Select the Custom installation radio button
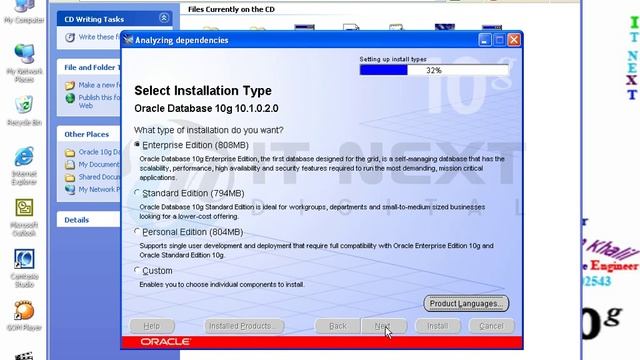The height and width of the screenshot is (360, 640). point(137,270)
